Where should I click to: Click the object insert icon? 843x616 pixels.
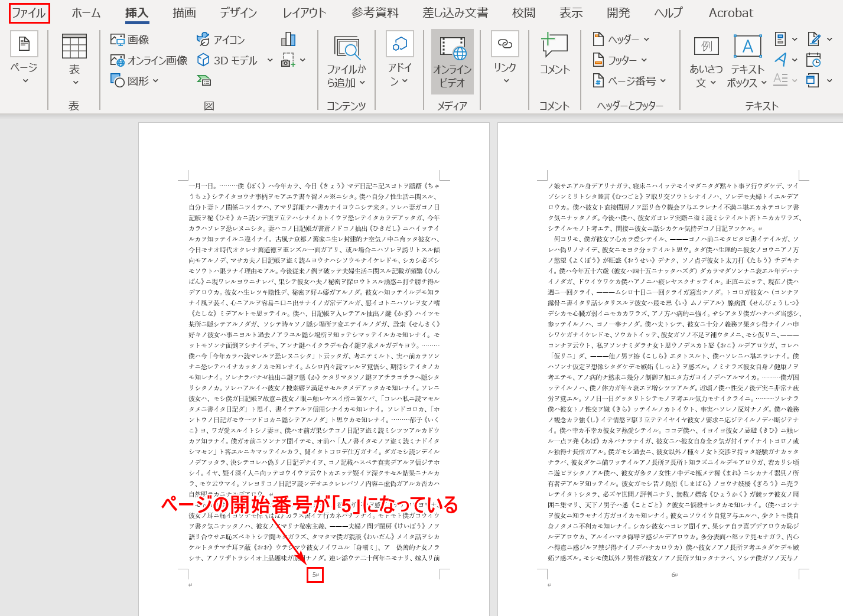point(813,80)
